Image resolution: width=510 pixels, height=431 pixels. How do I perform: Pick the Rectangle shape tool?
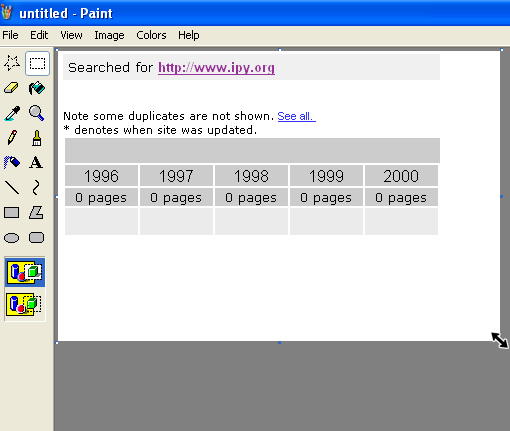tap(12, 213)
